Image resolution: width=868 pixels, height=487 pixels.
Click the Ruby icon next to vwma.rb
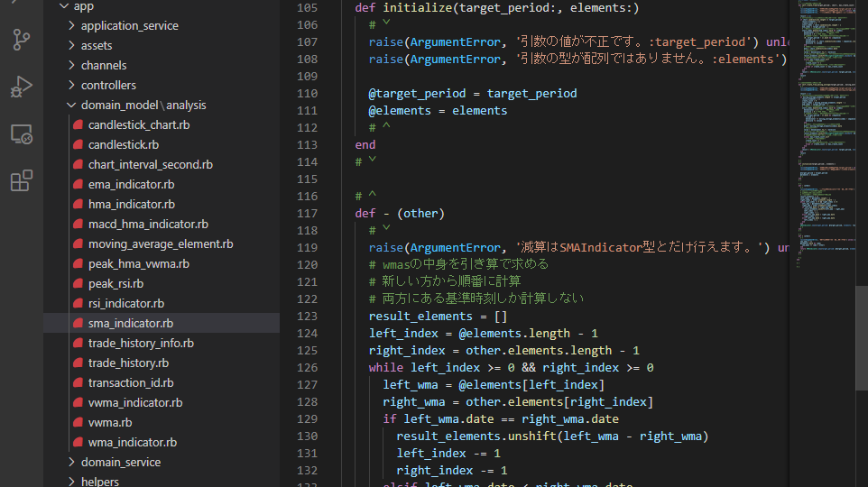pos(78,422)
